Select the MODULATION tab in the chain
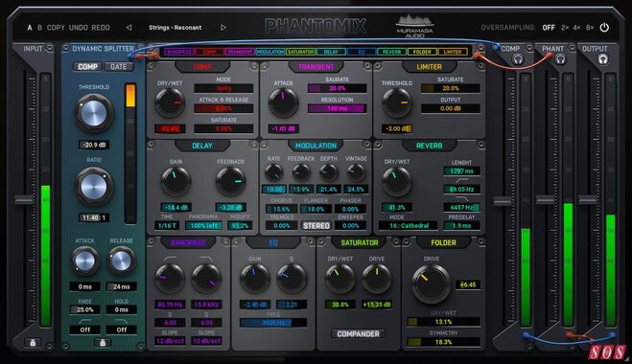This screenshot has width=632, height=364. tap(270, 52)
